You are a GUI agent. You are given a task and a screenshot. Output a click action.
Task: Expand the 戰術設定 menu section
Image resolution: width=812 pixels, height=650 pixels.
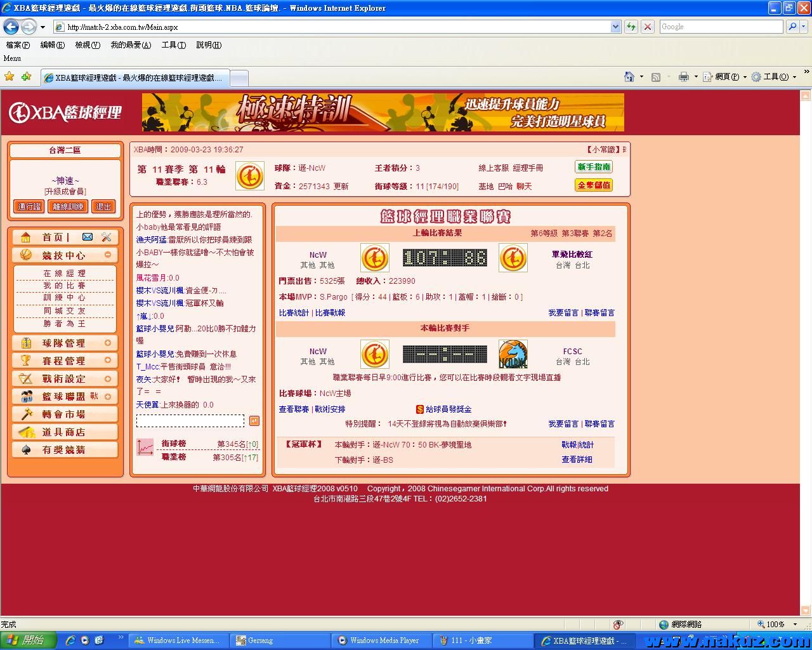pyautogui.click(x=108, y=378)
